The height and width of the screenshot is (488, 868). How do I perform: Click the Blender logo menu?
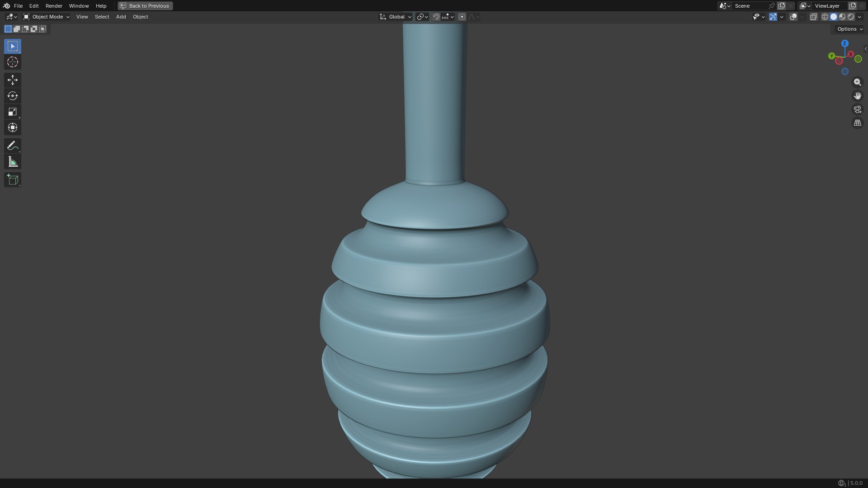click(6, 6)
